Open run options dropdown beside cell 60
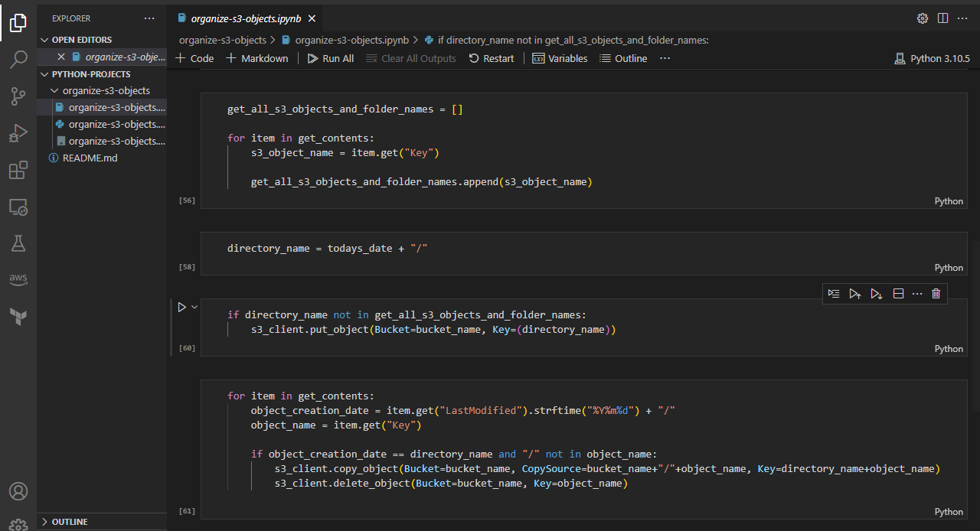This screenshot has width=980, height=531. (x=194, y=307)
